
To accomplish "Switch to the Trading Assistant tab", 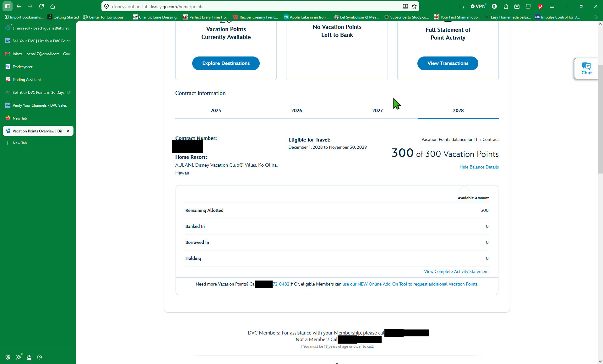I will point(38,80).
